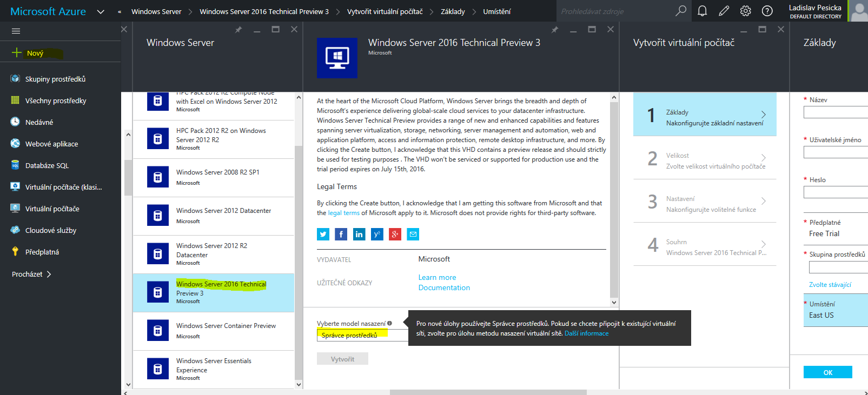Screen dimensions: 868x395
Task: Open the Microsoft Azure dropdown chevron
Action: coord(101,11)
